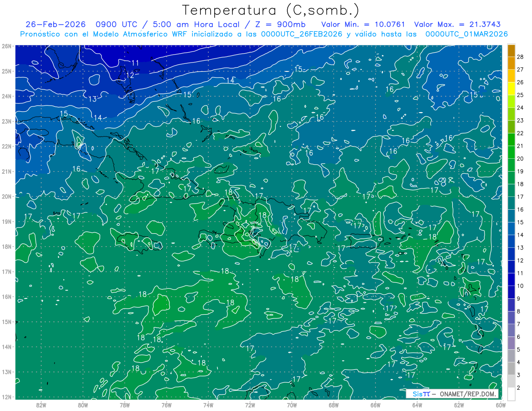Click the '13' contour label on the map
Viewport: 532px width, 411px height.
[x=92, y=99]
